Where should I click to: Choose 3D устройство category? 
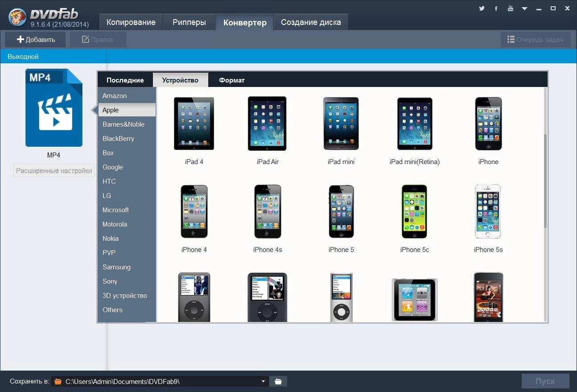click(x=127, y=296)
